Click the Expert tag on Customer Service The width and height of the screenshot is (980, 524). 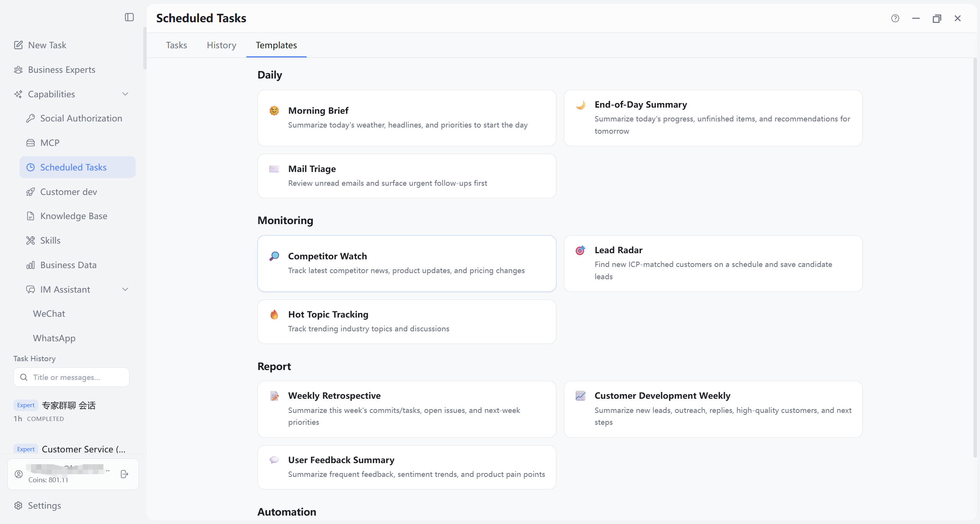[26, 449]
